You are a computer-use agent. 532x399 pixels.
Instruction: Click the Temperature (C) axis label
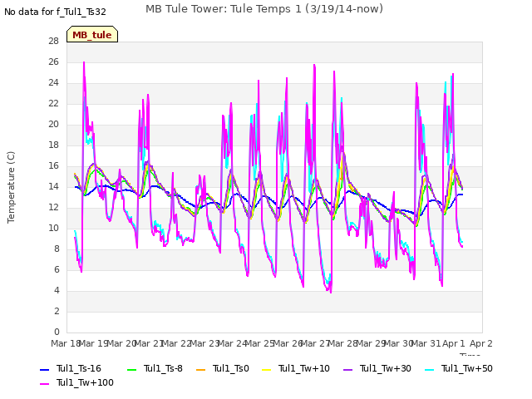tap(11, 187)
